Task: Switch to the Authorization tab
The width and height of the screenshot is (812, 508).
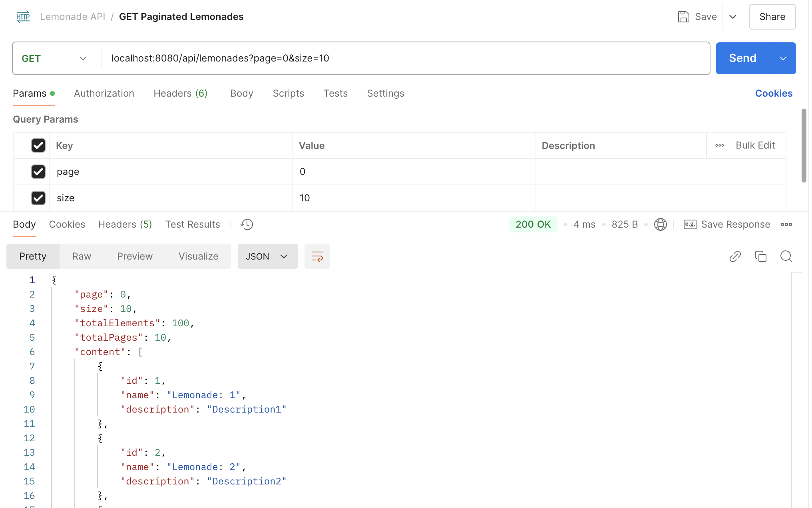Action: pos(104,93)
